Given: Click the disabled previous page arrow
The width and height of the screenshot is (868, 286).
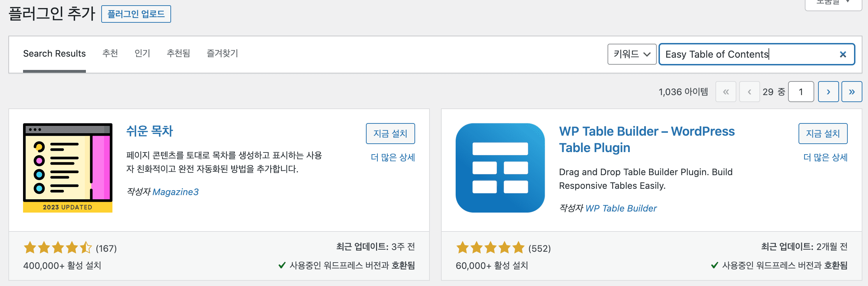Looking at the screenshot, I should pyautogui.click(x=749, y=92).
